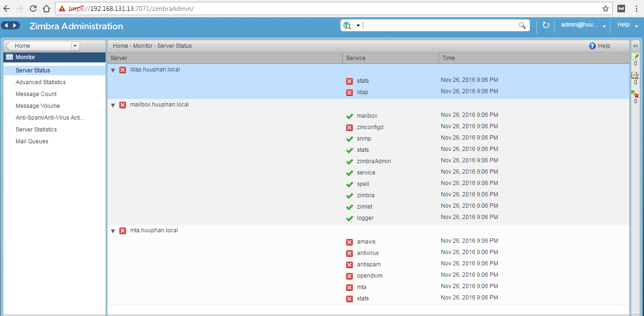Screen dimensions: 644x316
Task: Click the browser back arrow
Action: click(7, 9)
